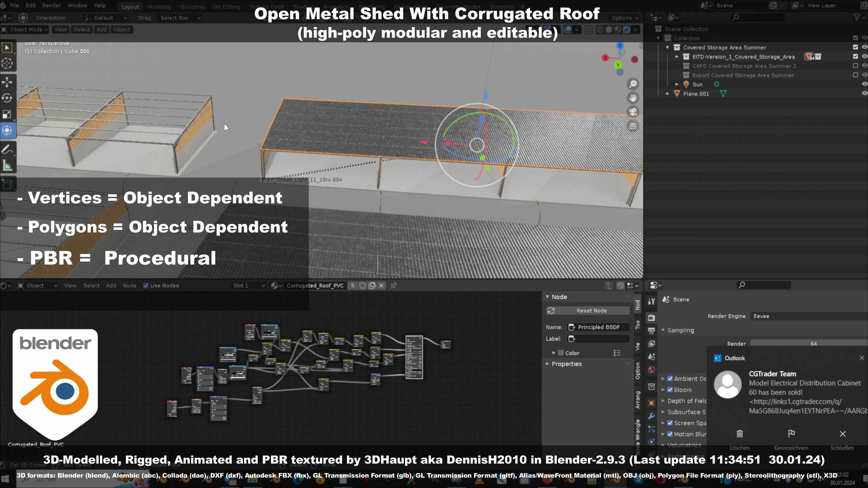868x488 pixels.
Task: Open the Output properties printer tab
Action: tap(651, 331)
